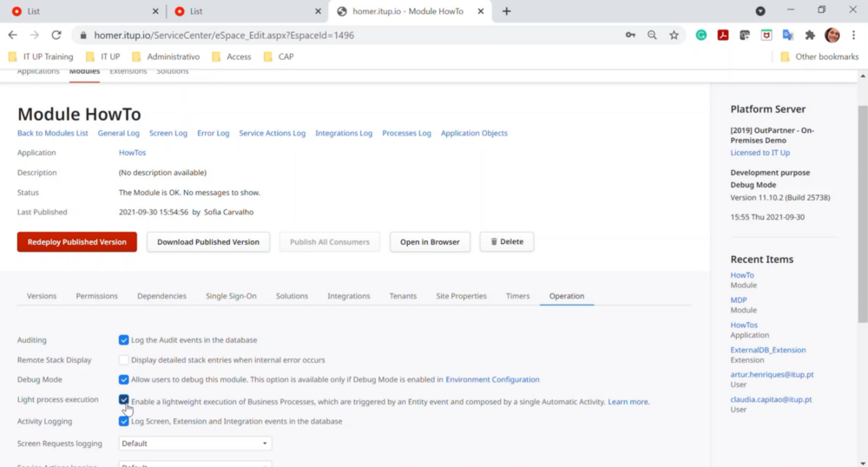The image size is (868, 467).
Task: Open MDP module in Recent Items
Action: [x=739, y=299]
